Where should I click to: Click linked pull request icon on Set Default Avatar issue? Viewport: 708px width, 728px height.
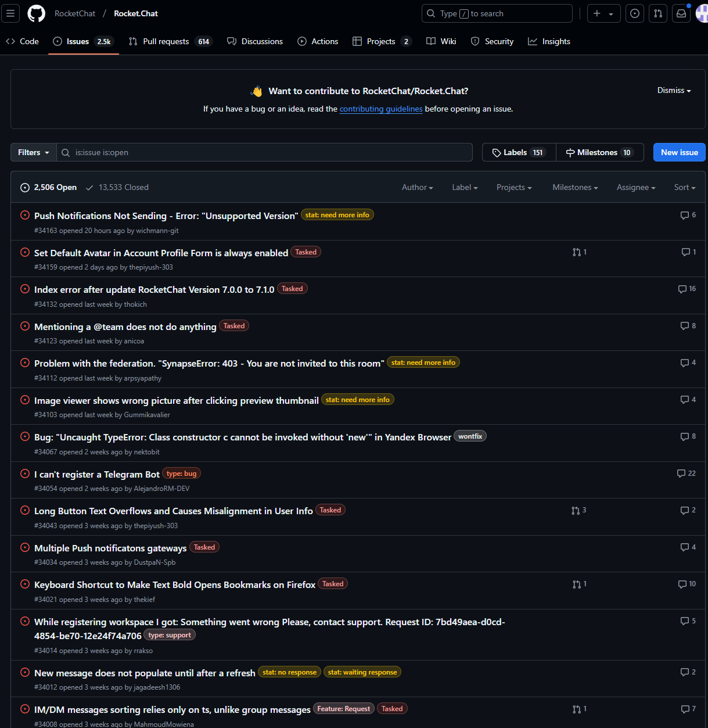pos(579,252)
